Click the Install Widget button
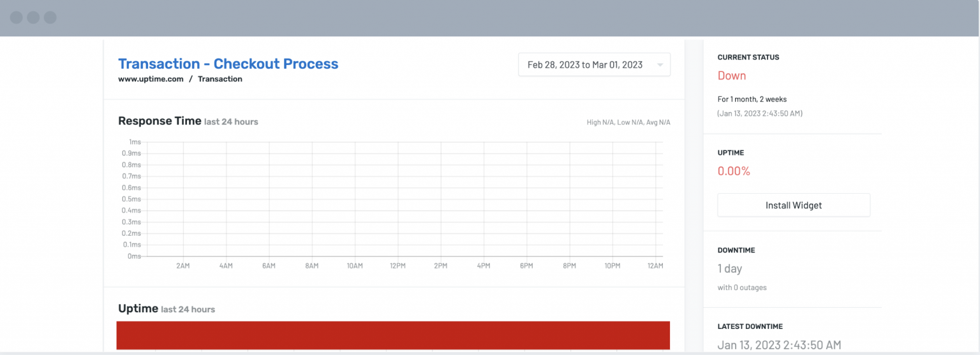The width and height of the screenshot is (980, 355). click(x=793, y=205)
